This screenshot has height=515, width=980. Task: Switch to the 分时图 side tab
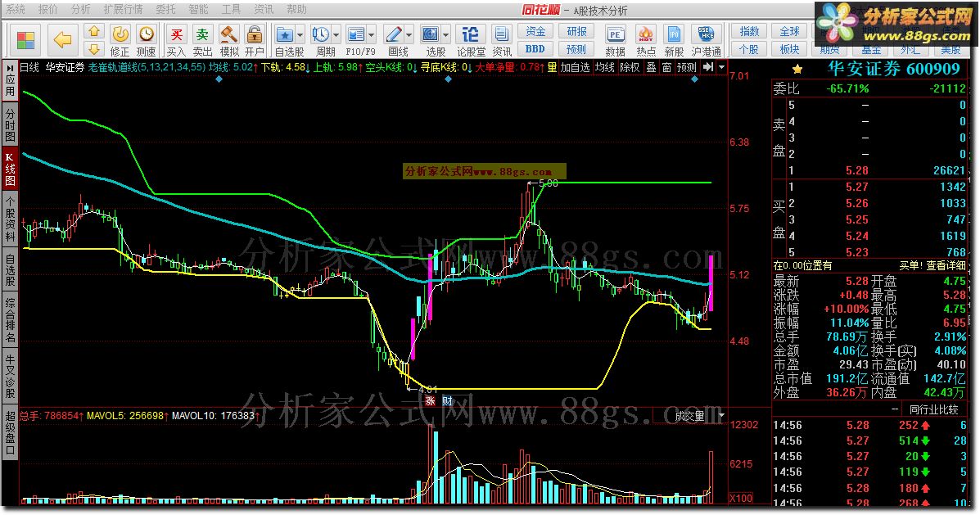click(10, 125)
